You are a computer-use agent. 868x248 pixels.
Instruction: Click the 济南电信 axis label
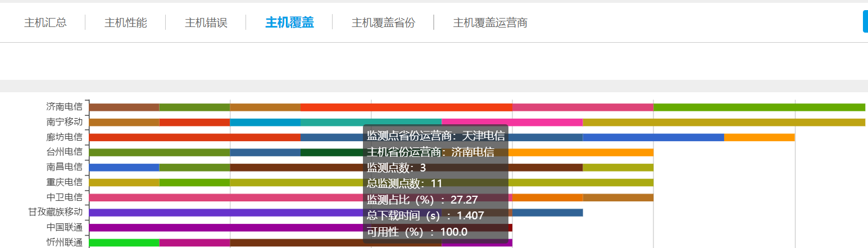[64, 106]
